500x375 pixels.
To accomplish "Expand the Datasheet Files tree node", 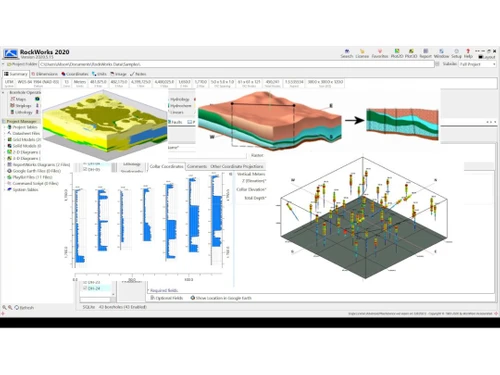I will (4, 133).
